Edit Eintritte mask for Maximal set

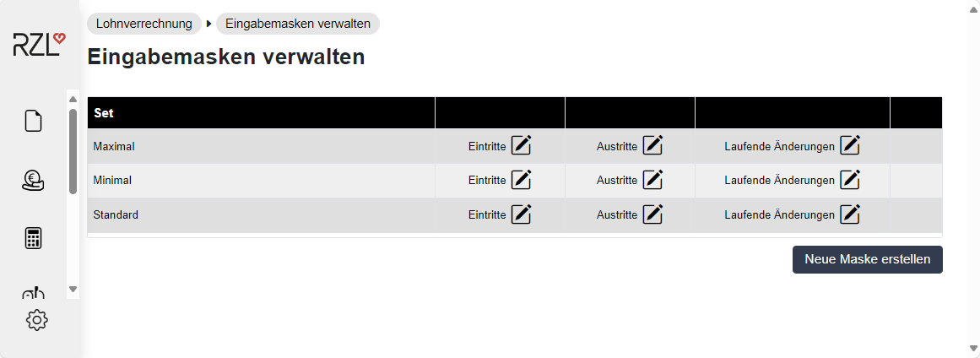[522, 145]
